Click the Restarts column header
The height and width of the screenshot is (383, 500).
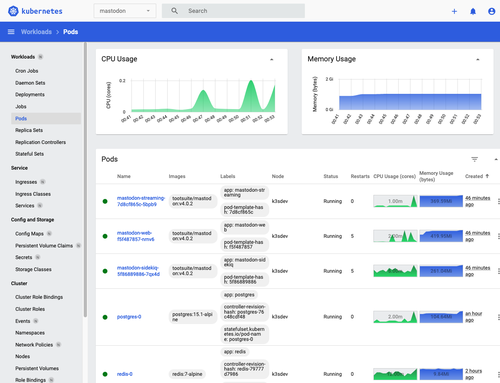pyautogui.click(x=360, y=176)
